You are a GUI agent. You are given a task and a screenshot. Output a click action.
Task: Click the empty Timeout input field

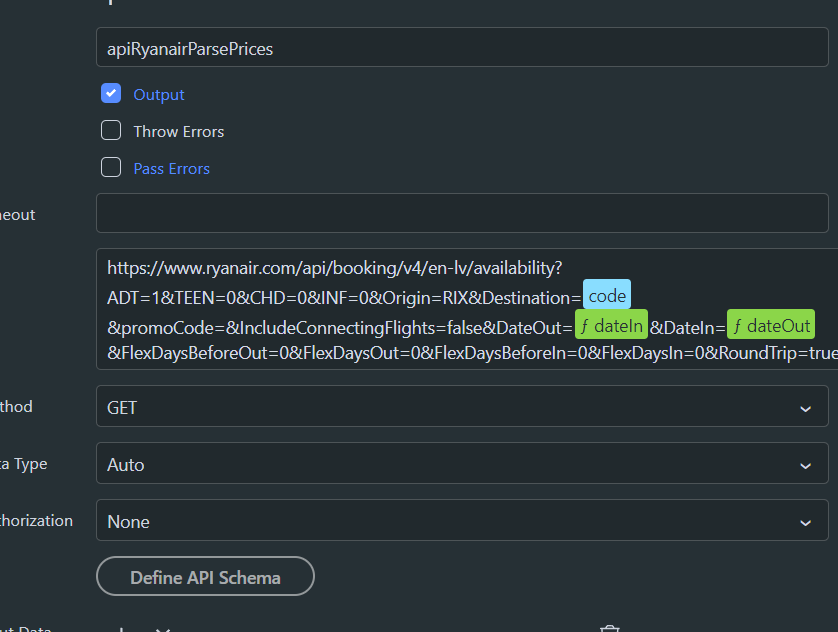460,213
